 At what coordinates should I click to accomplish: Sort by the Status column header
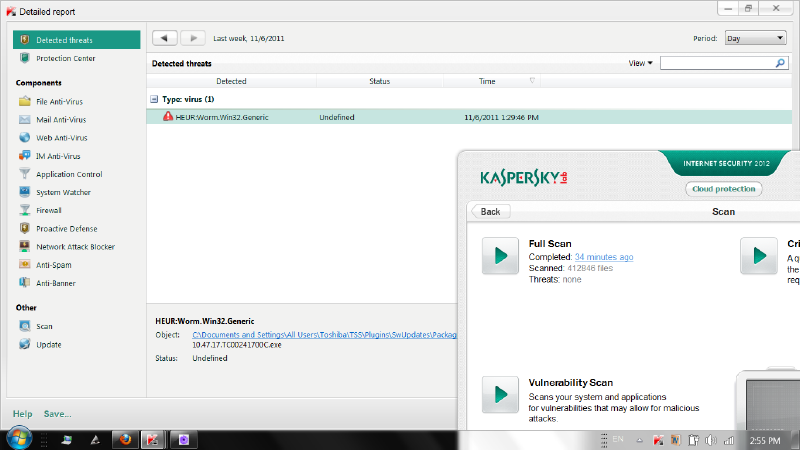(380, 81)
